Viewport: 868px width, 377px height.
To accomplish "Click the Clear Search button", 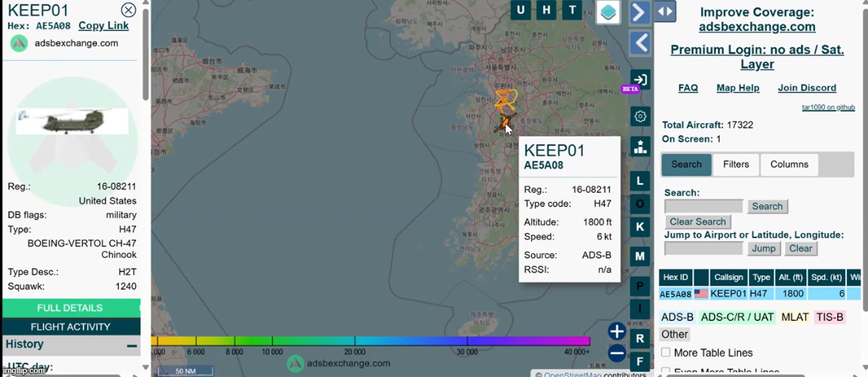I will point(698,222).
